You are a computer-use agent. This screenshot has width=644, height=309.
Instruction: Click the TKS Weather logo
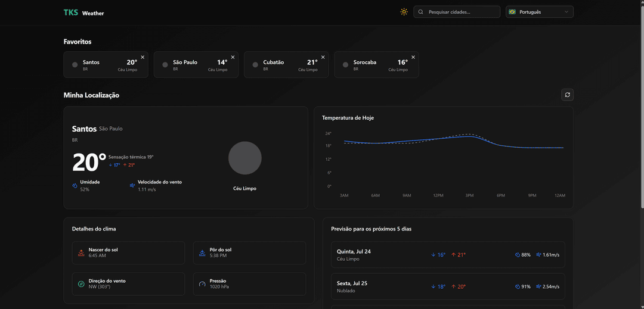click(x=83, y=13)
